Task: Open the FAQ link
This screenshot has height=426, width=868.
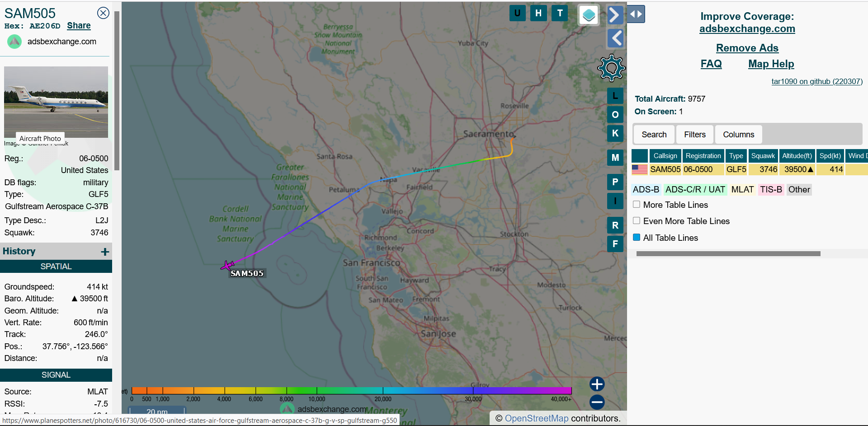Action: tap(711, 64)
